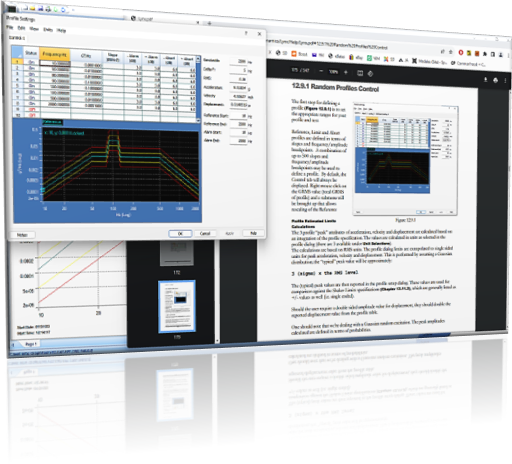Click the Velocity value field
The height and width of the screenshot is (464, 512).
[238, 96]
